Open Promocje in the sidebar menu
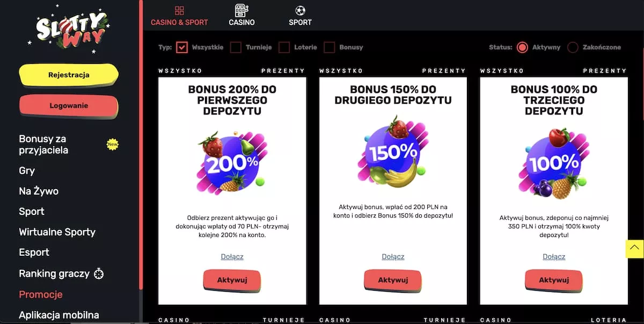The width and height of the screenshot is (644, 324). [41, 294]
